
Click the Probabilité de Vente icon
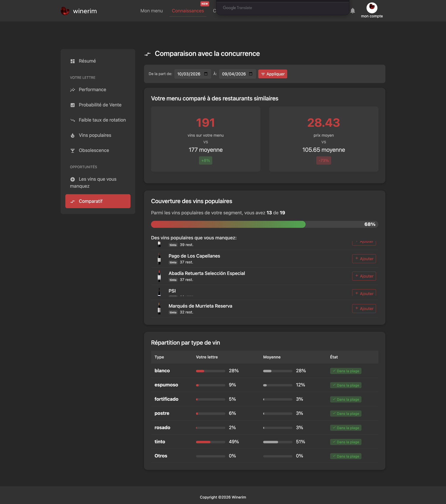pos(73,105)
